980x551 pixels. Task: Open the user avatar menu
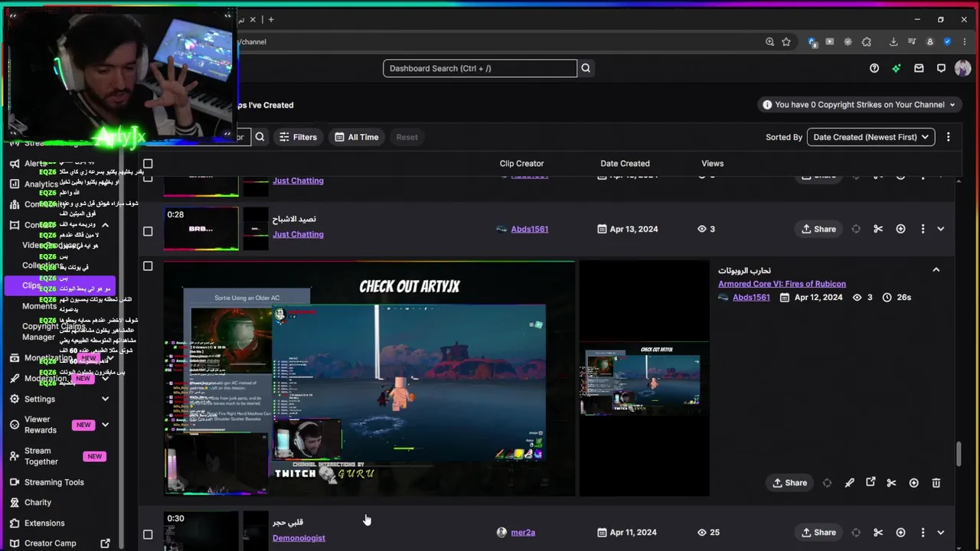click(x=962, y=68)
